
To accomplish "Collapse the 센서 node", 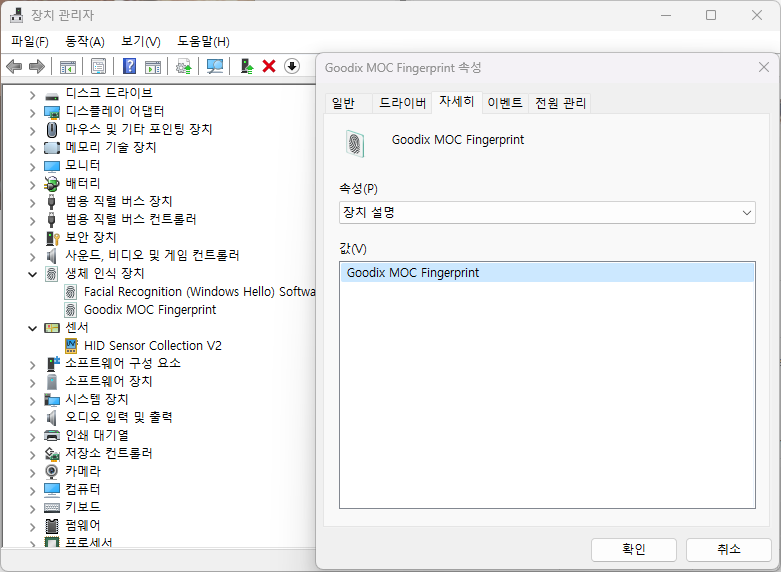I will click(x=32, y=328).
